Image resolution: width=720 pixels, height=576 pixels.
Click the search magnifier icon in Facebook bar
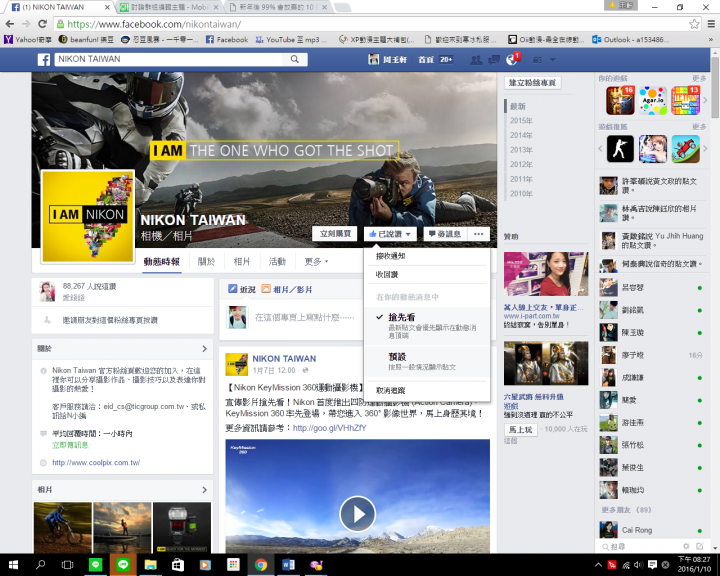295,59
